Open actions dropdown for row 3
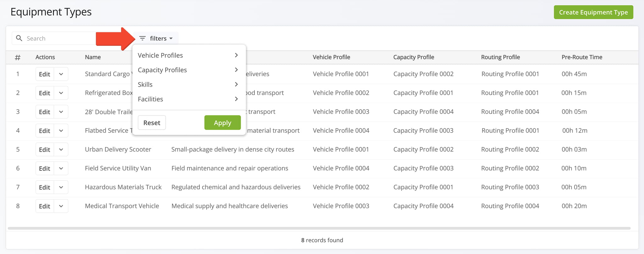 click(x=61, y=112)
